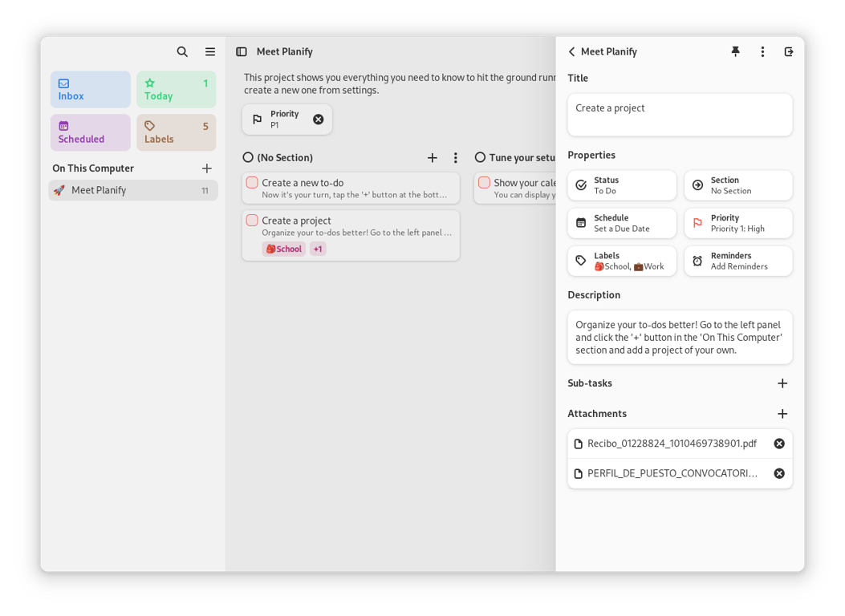This screenshot has width=845, height=616.
Task: Open (No Section) options menu
Action: (x=455, y=158)
